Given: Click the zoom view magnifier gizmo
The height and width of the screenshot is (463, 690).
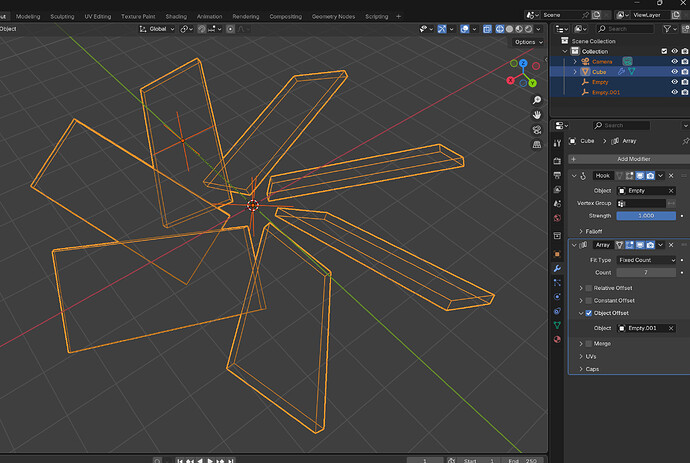Looking at the screenshot, I should (x=537, y=100).
